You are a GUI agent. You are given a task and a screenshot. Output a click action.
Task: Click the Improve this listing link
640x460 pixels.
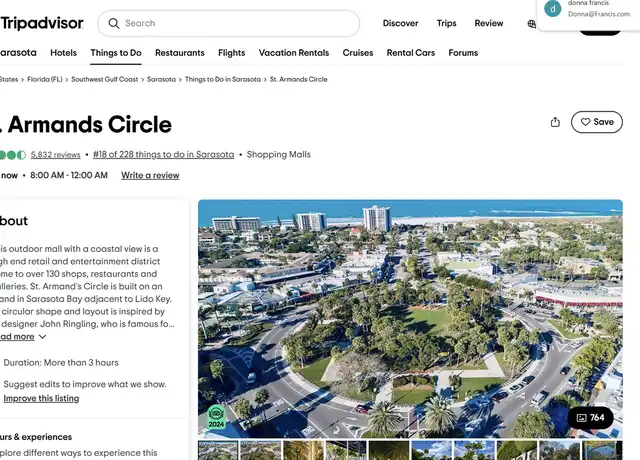41,398
